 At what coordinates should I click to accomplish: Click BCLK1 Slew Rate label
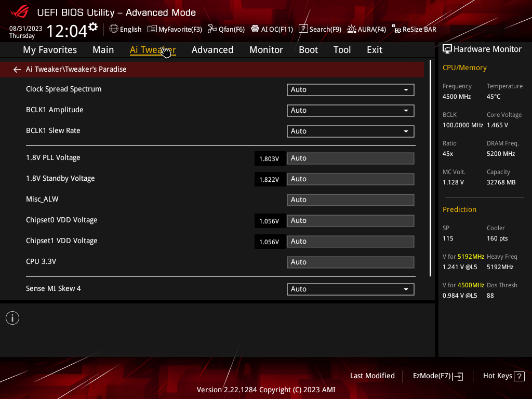pos(53,130)
